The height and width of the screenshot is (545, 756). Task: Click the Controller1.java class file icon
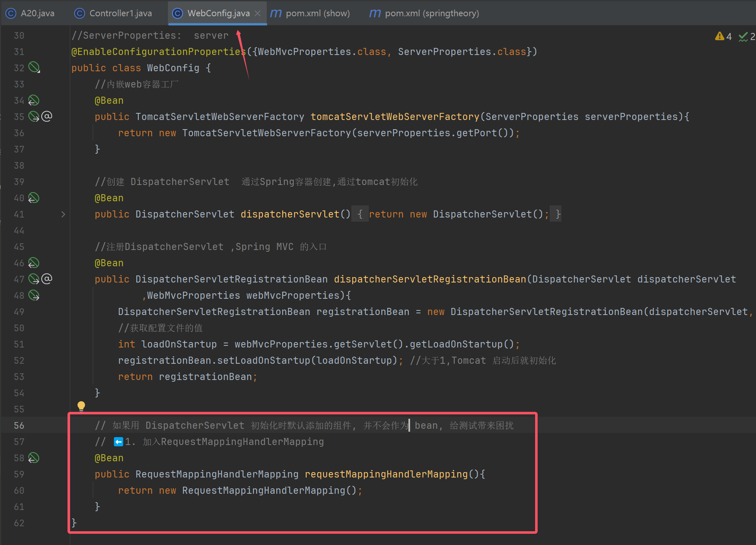79,13
